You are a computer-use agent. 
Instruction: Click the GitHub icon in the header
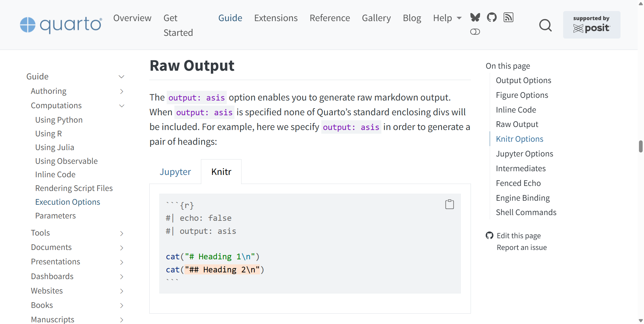pyautogui.click(x=492, y=17)
